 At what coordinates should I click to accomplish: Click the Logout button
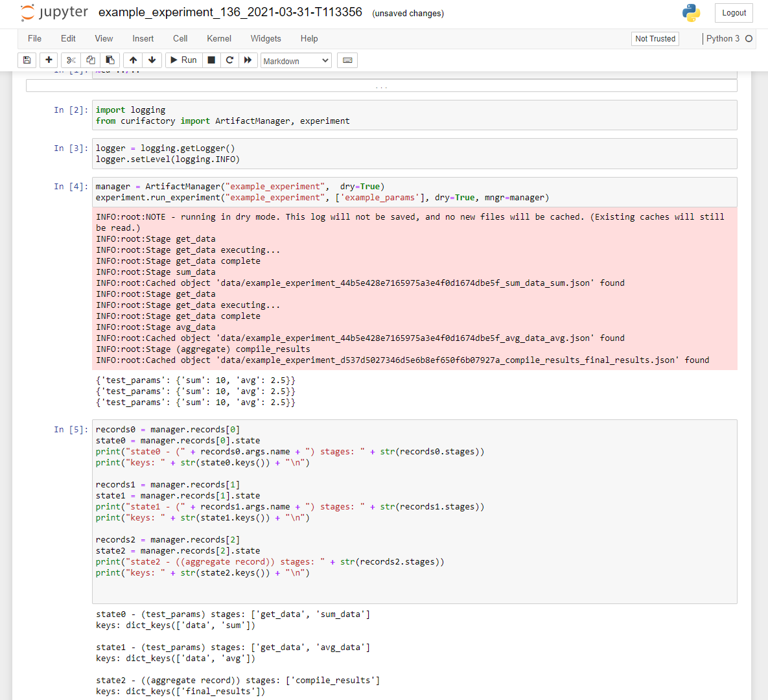coord(733,12)
